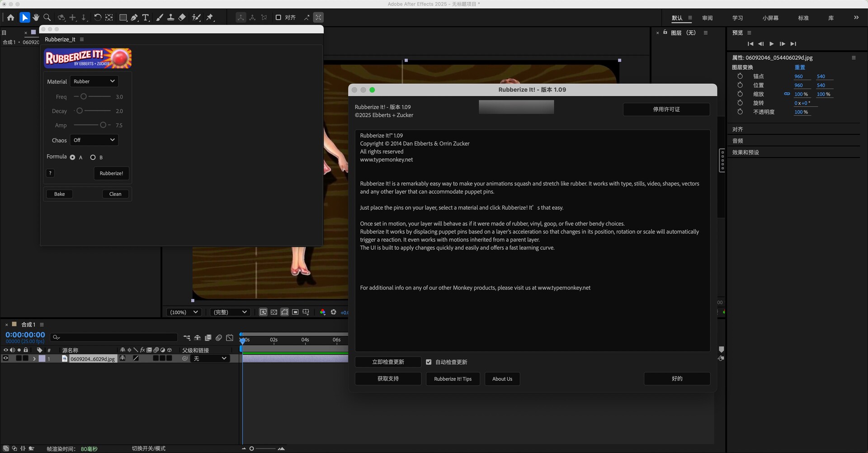
Task: Select the Zoom magnifier tool
Action: pos(47,18)
